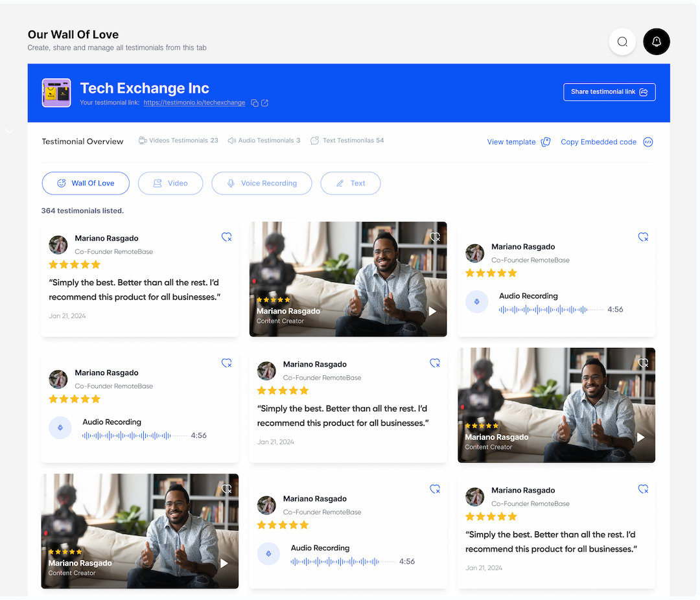Click "Jan 21, 2024" on first-row text testimonial
Viewport: 700px width, 600px height.
(x=67, y=316)
